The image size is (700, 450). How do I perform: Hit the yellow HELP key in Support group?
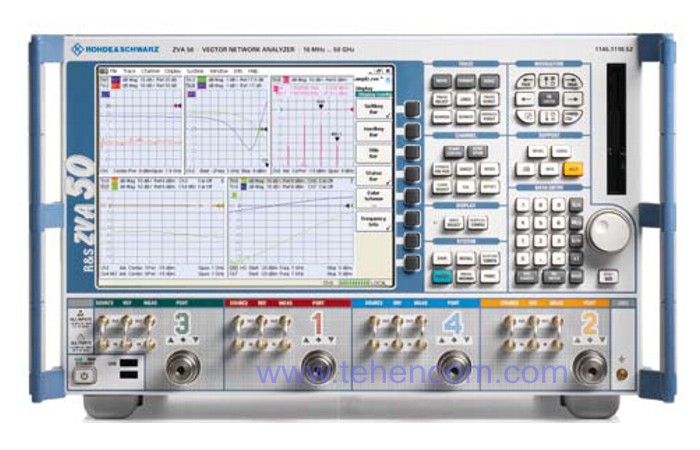[x=572, y=169]
